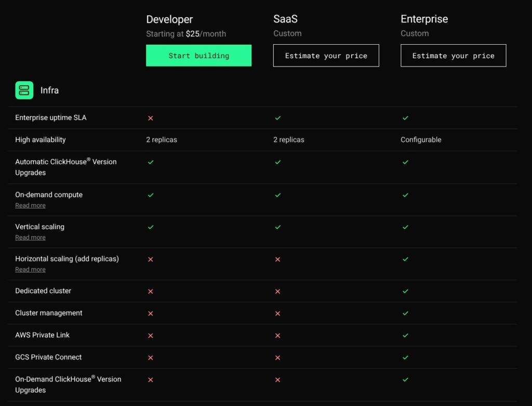The image size is (532, 406).
Task: Click SaaS checkmark for On-demand compute
Action: [x=278, y=195]
